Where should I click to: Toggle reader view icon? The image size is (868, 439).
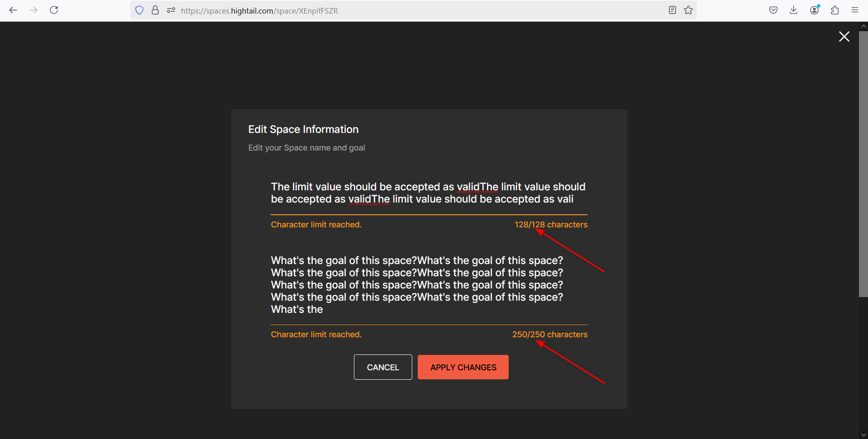[x=672, y=10]
